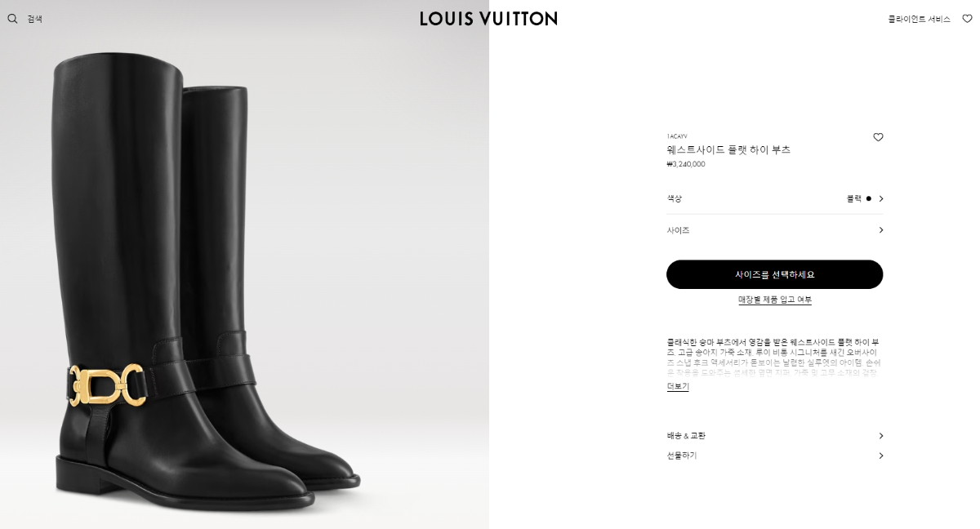The image size is (980, 529).
Task: Click the 웨스트사이드 플랫 하이 부츠 title
Action: pos(728,149)
